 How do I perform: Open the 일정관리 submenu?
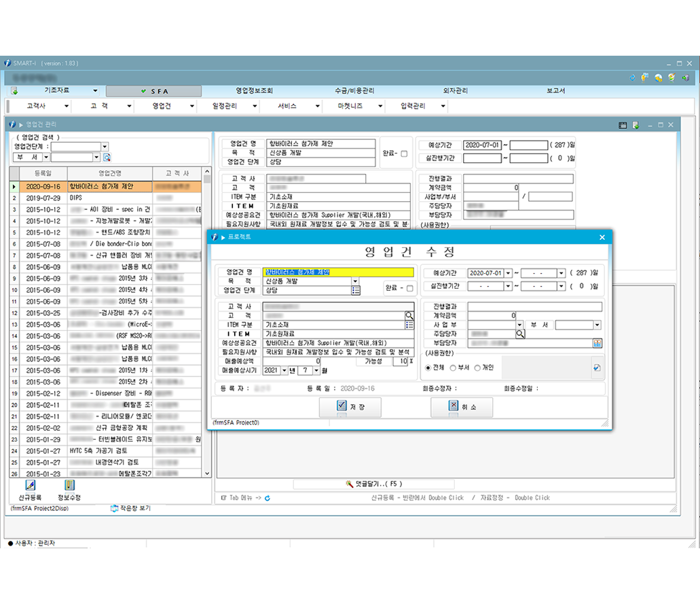pos(225,106)
